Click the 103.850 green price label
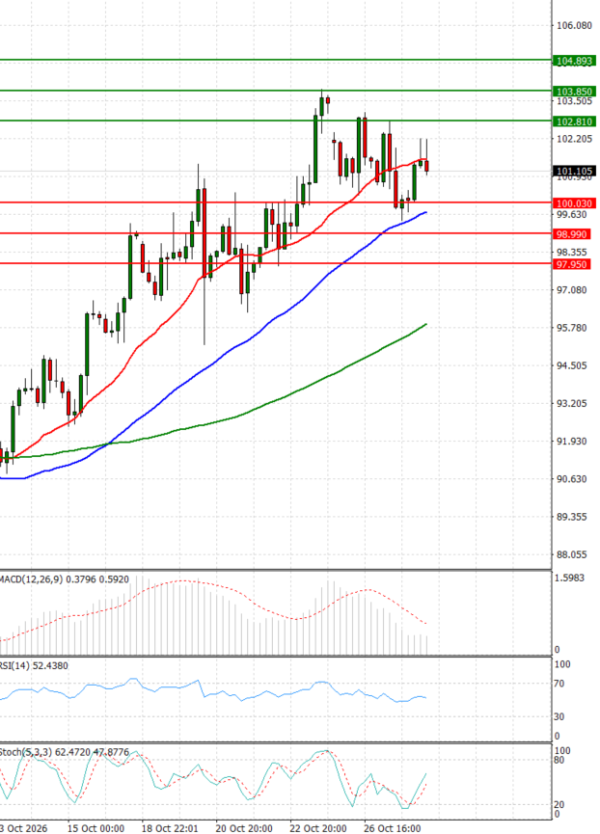This screenshot has height=834, width=600. [574, 91]
